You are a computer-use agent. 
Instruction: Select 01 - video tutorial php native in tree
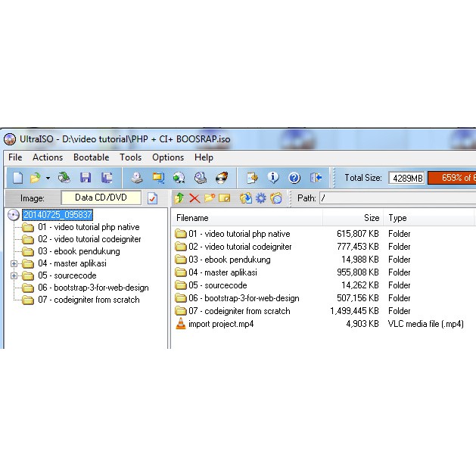[89, 227]
